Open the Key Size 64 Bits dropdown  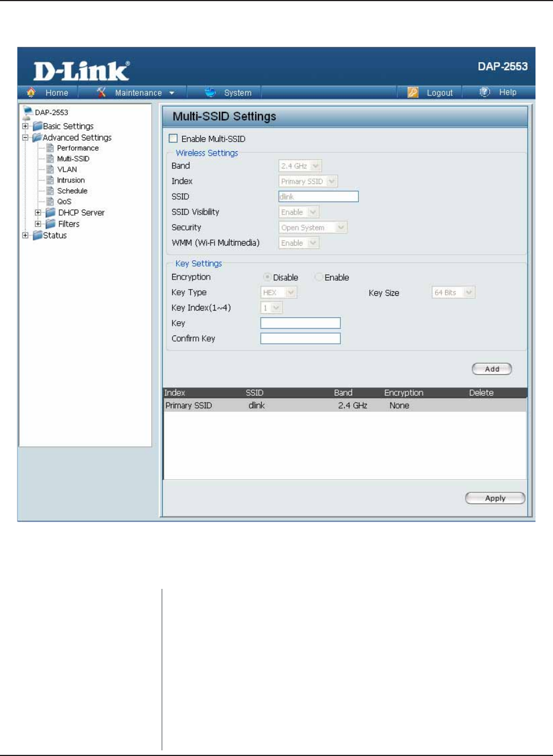pos(453,292)
